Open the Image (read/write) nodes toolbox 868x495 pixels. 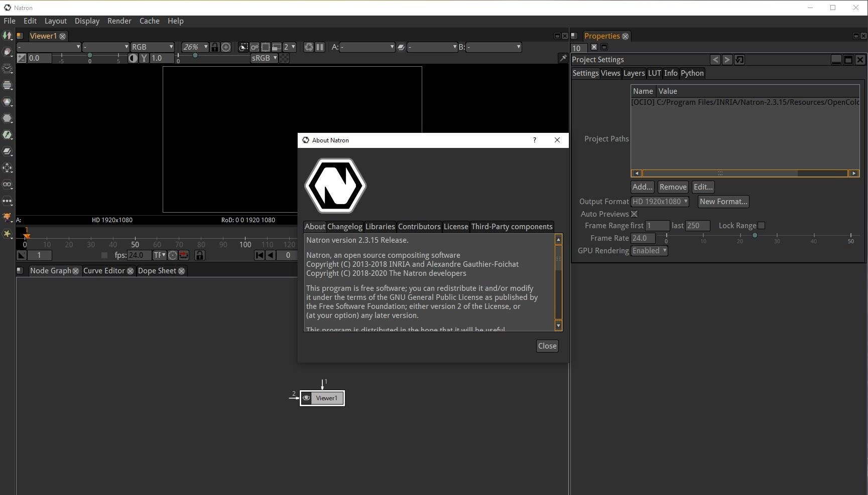click(x=7, y=36)
